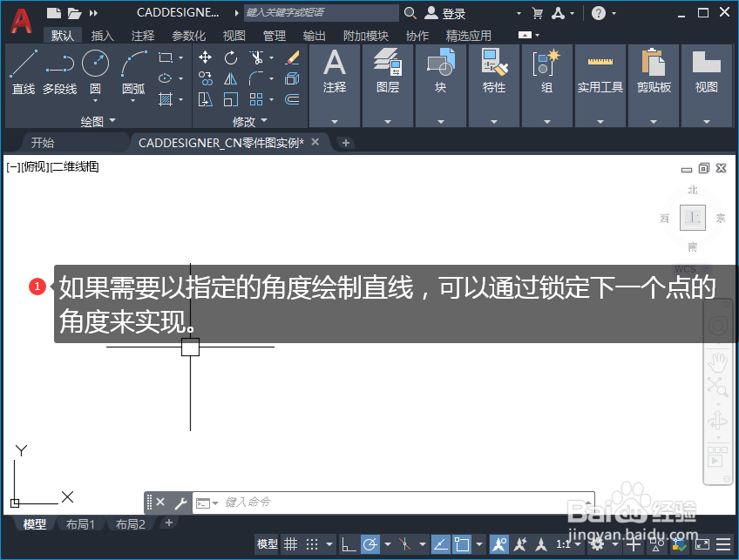The width and height of the screenshot is (739, 560).
Task: Click the ViewCube top face
Action: (692, 218)
